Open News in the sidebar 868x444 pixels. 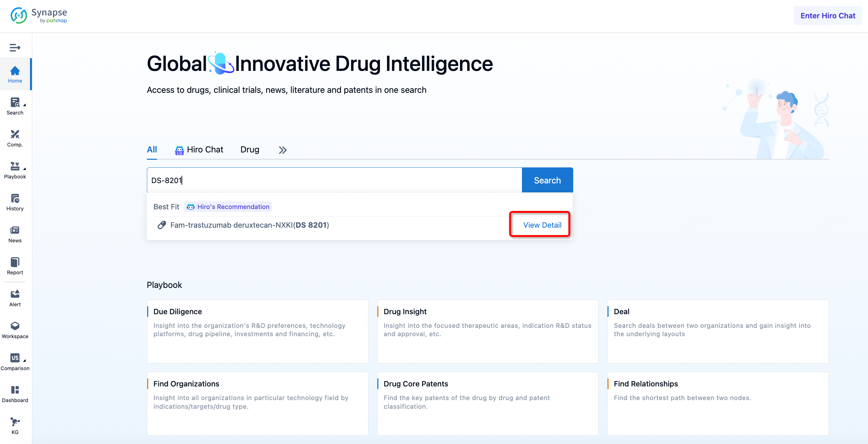click(x=15, y=234)
